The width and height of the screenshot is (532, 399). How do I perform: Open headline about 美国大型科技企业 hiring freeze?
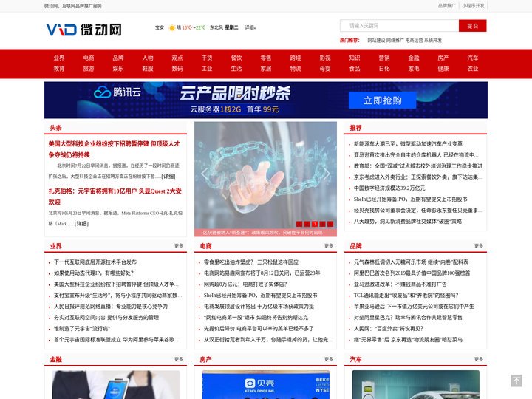click(114, 149)
